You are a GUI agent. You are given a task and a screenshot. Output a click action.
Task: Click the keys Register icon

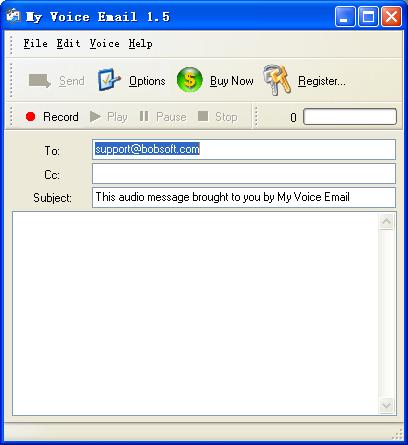pyautogui.click(x=277, y=80)
